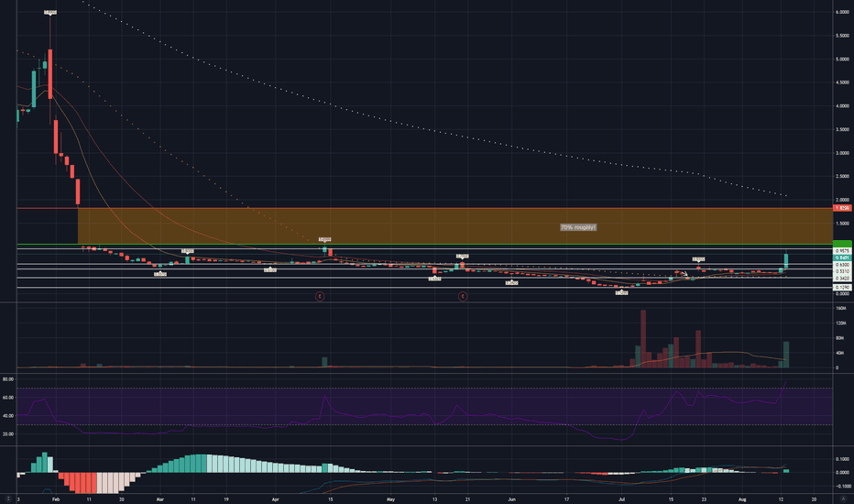Screen dimensions: 854x504
Task: Click the 80.00 RSI axis label
Action: [8, 379]
